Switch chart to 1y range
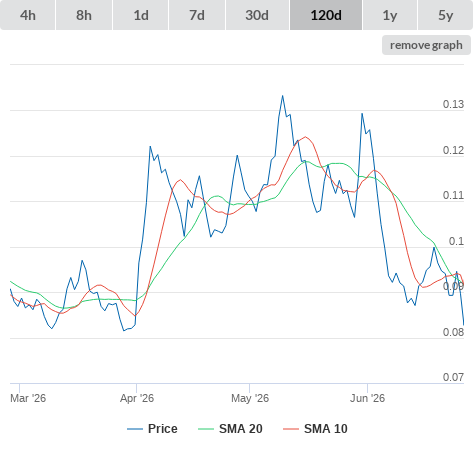474x455 pixels. point(390,15)
